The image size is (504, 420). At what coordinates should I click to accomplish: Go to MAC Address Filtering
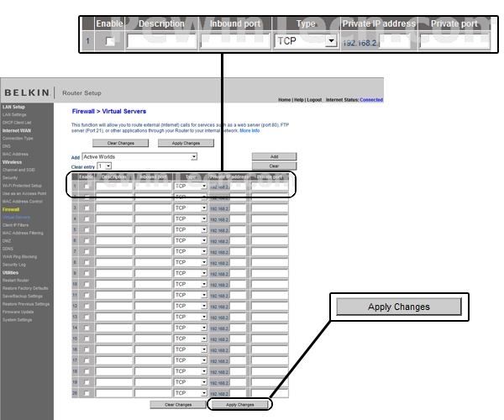23,234
